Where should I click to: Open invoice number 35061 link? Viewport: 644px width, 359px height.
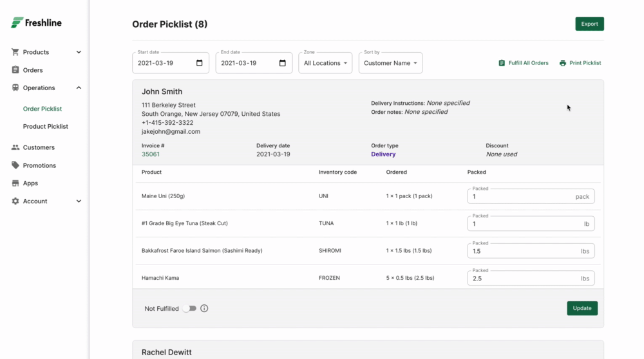point(151,154)
